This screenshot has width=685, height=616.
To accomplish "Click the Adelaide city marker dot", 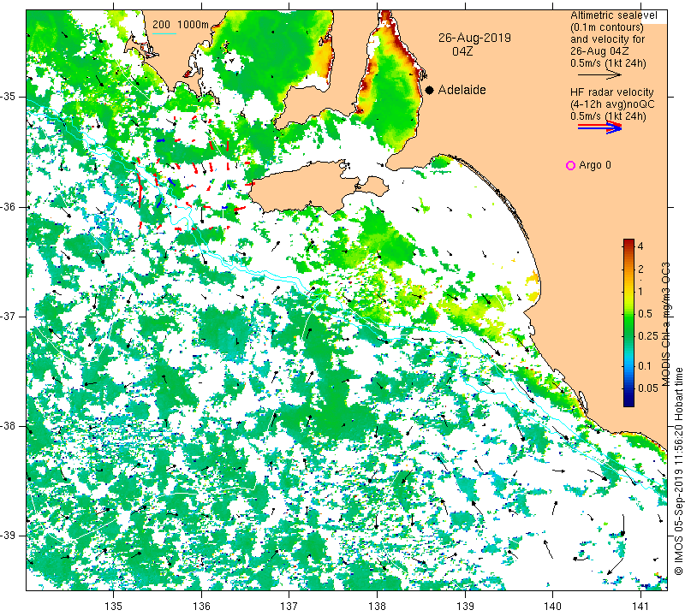I will pos(430,90).
